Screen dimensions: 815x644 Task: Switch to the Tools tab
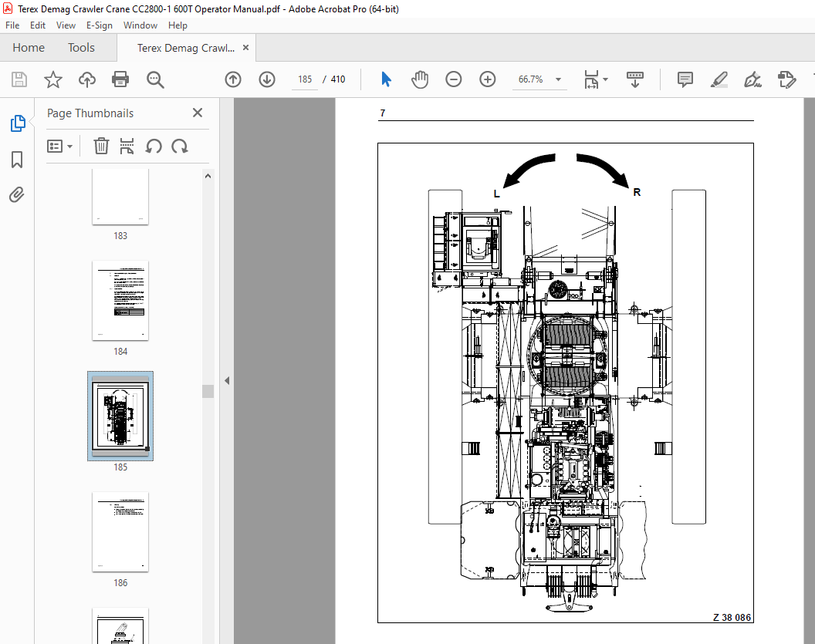click(82, 48)
